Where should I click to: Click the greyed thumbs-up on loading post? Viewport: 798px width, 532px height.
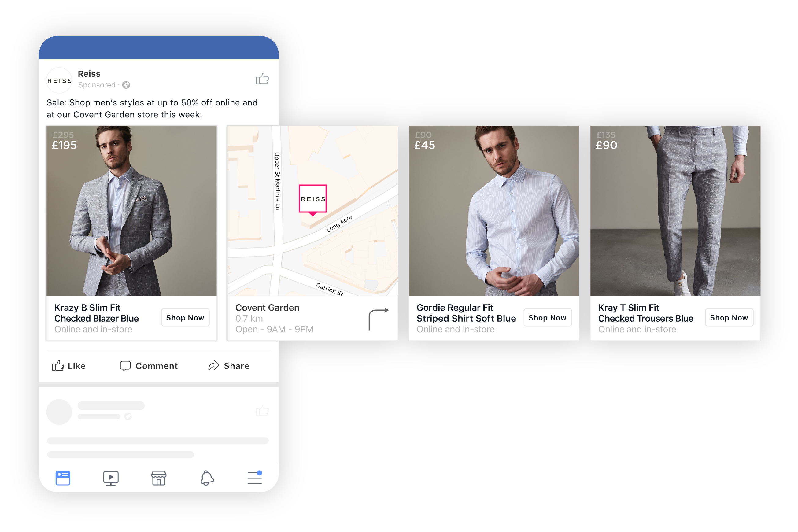click(x=262, y=410)
